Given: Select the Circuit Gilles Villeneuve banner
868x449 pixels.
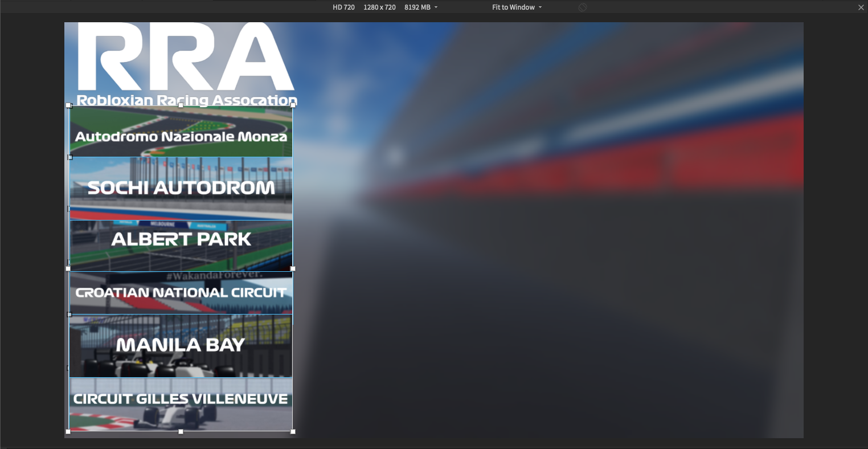Looking at the screenshot, I should 181,405.
